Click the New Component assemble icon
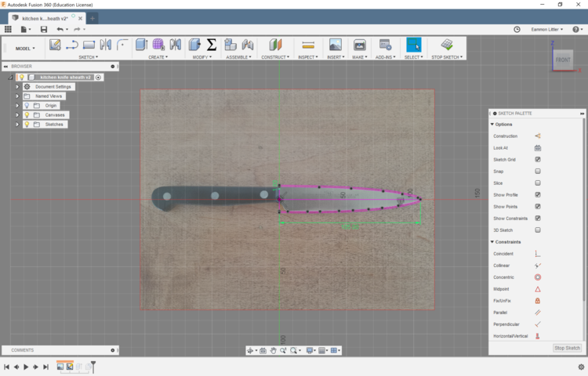Screen dimensions: 588x376 230,45
